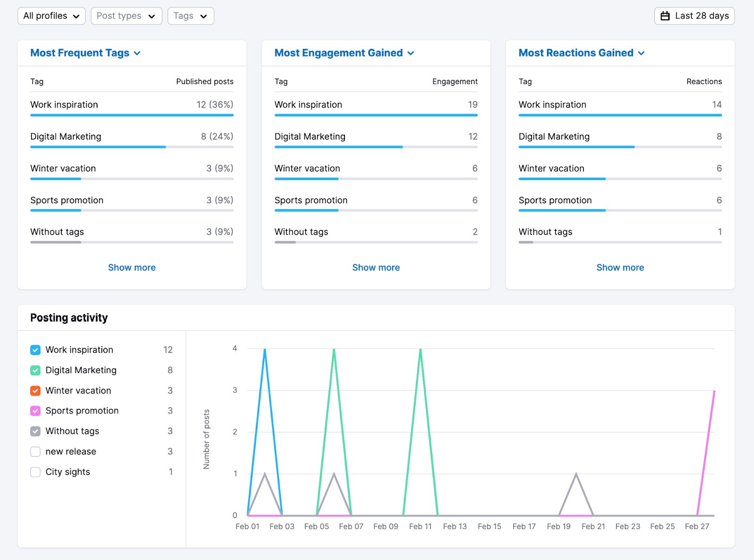
Task: Open the Tags filter dropdown
Action: pos(190,16)
